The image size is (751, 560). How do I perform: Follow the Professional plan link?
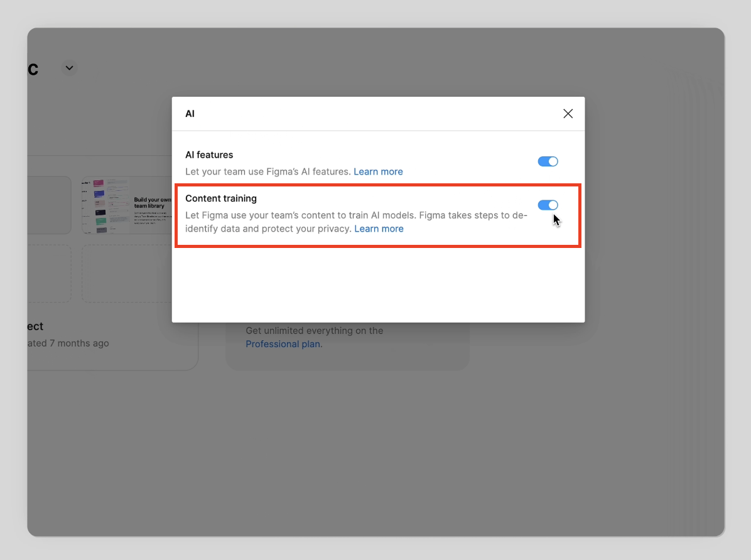(283, 344)
